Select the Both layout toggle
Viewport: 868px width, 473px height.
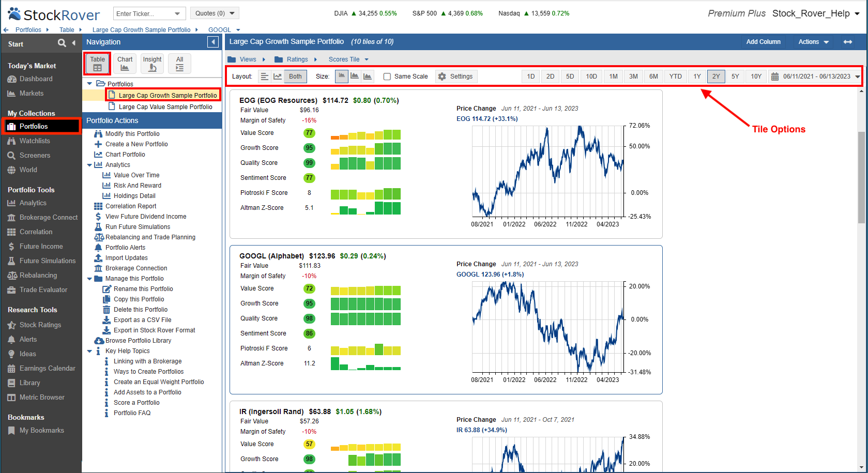[x=295, y=77]
